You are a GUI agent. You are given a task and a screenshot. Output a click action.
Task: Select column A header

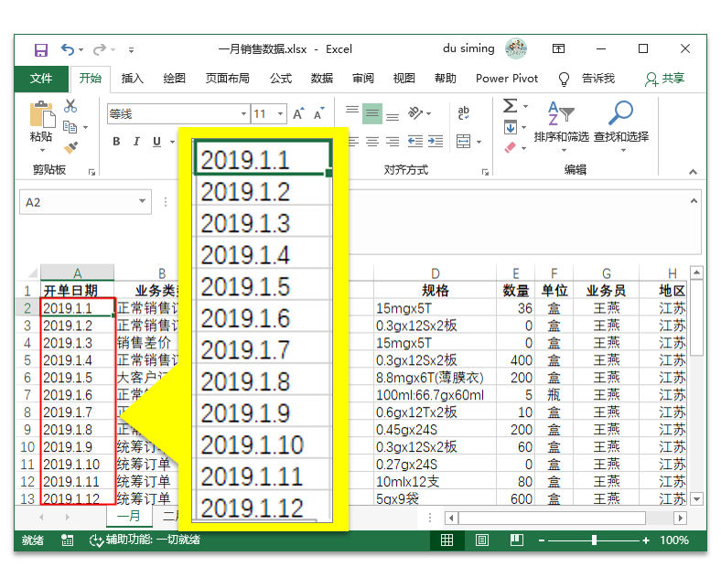(x=77, y=273)
